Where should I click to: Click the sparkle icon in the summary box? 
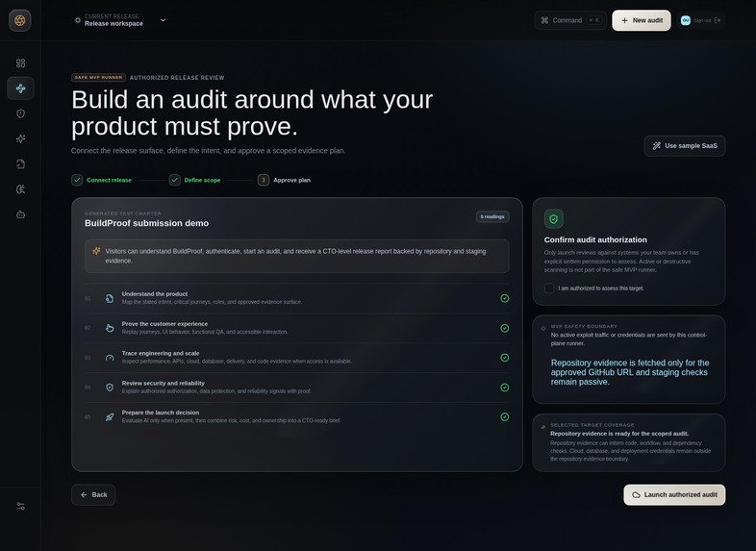point(96,251)
